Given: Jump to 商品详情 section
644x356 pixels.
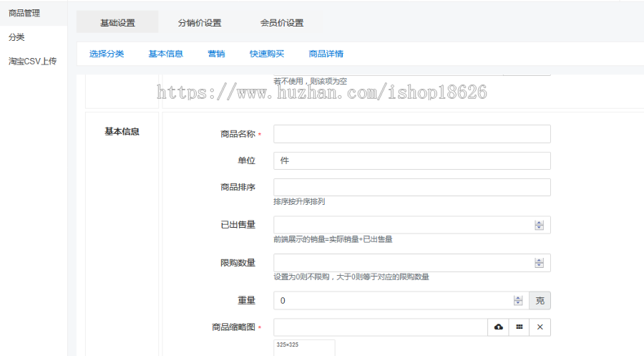Looking at the screenshot, I should click(x=326, y=54).
